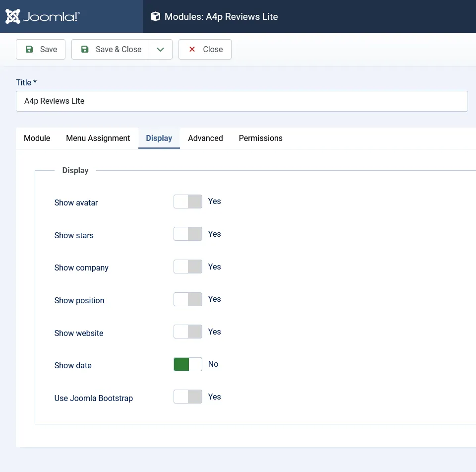Click the Use Joomla Bootstrap label
Screen dimensions: 476x472
click(x=94, y=399)
